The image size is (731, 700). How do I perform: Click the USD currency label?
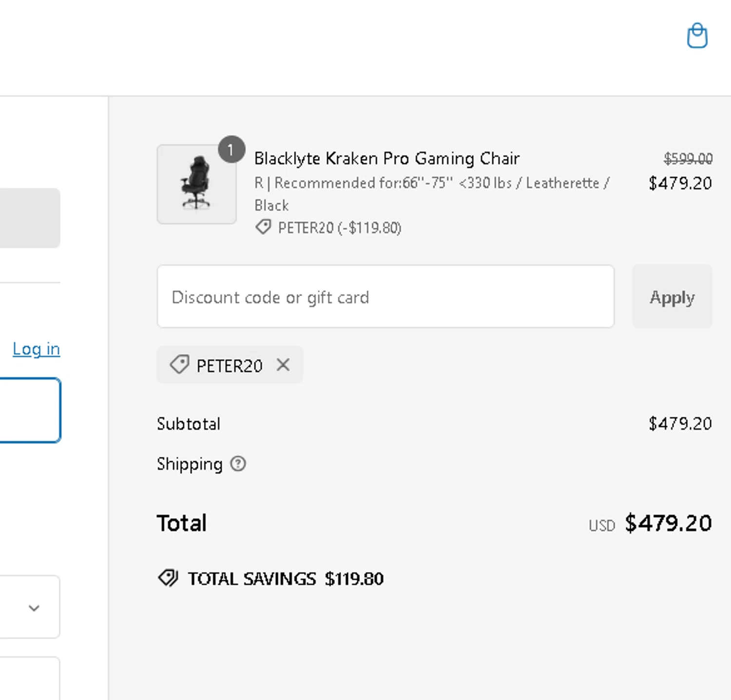tap(602, 525)
